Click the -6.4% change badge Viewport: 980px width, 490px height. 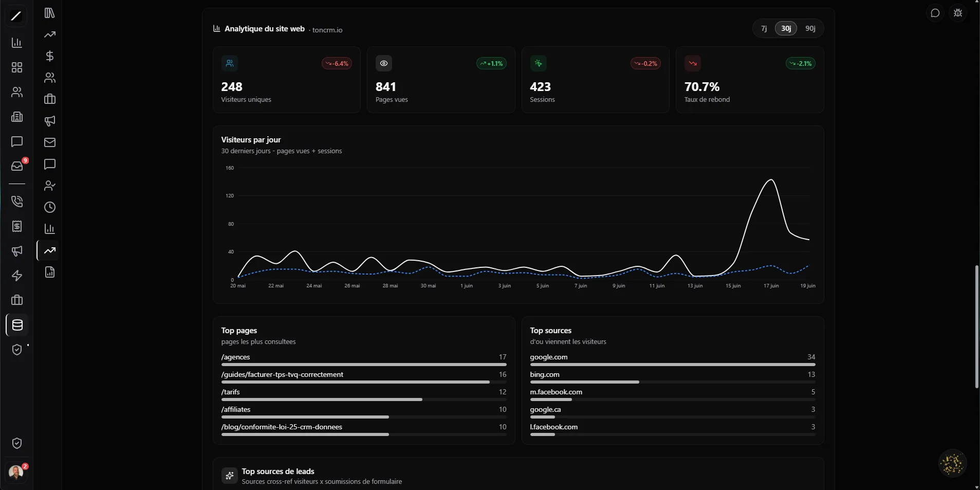click(x=337, y=64)
